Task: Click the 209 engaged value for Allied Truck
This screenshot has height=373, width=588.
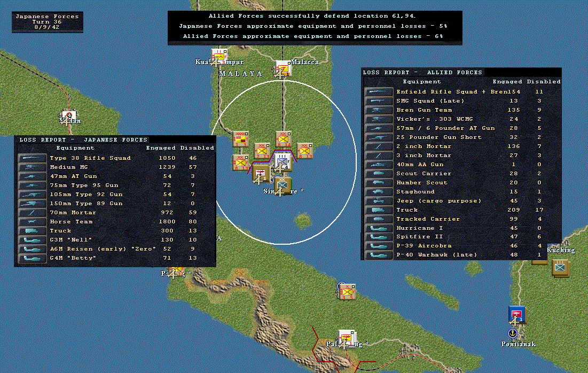Action: [513, 210]
